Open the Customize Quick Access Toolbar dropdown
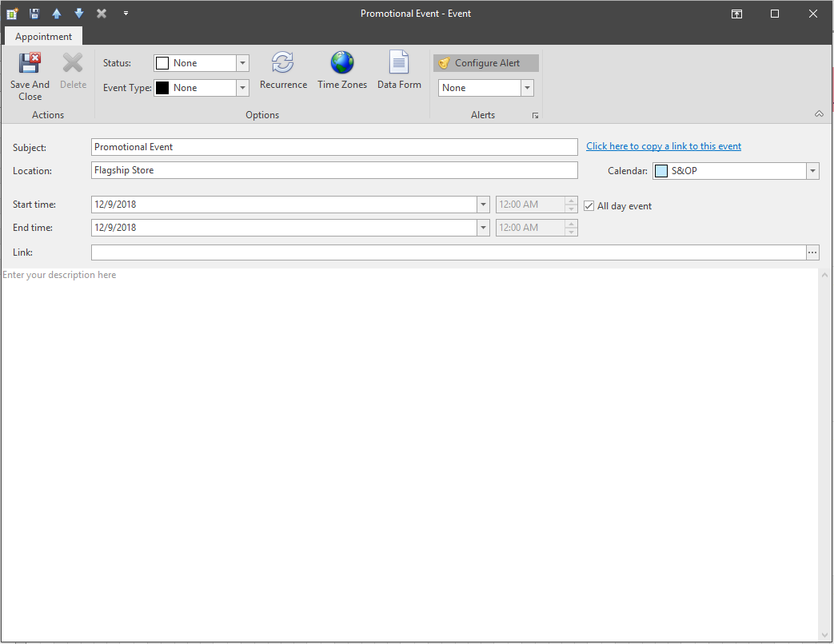 click(x=126, y=14)
